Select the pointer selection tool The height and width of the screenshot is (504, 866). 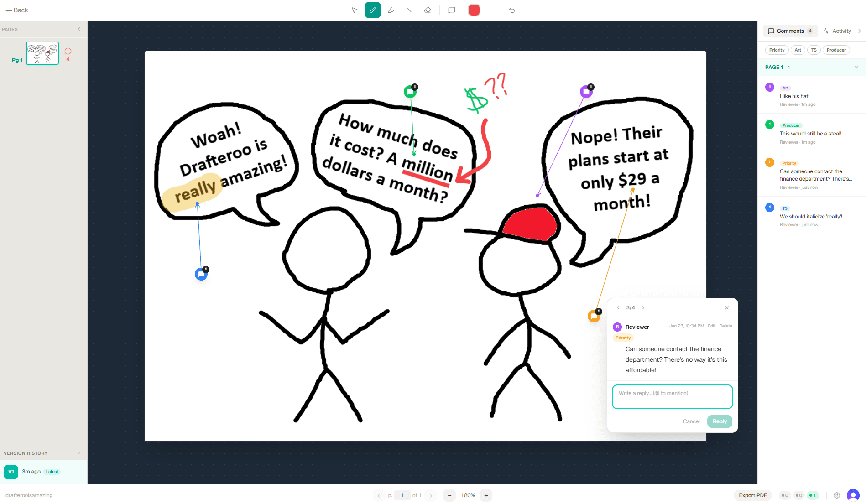coord(355,10)
